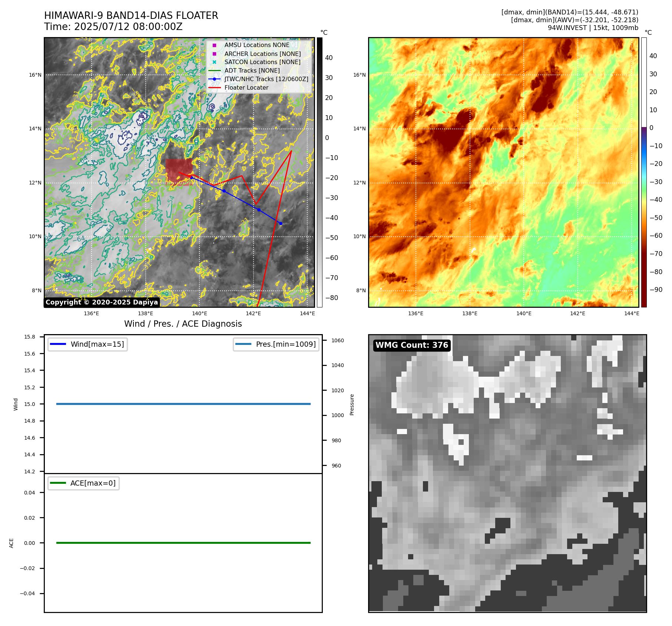This screenshot has width=672, height=626.
Task: Click the blue JTWC/NHC Tracks legend line
Action: click(x=215, y=79)
